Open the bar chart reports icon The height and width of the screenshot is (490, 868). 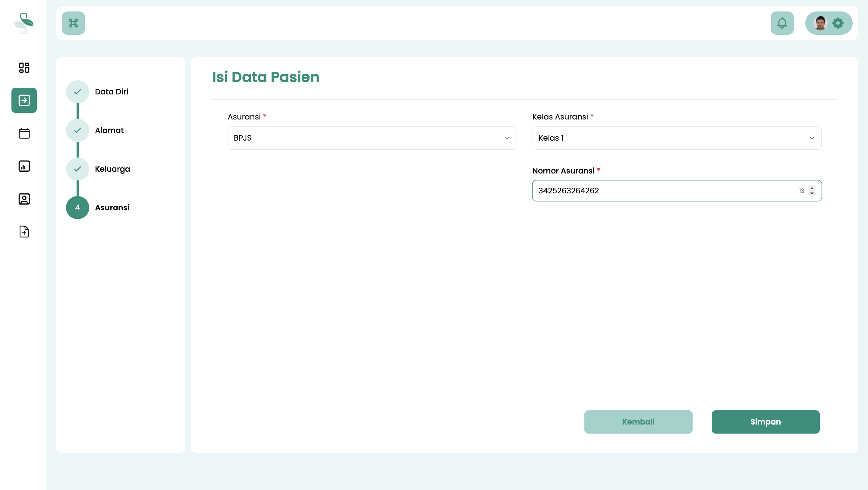coord(24,166)
